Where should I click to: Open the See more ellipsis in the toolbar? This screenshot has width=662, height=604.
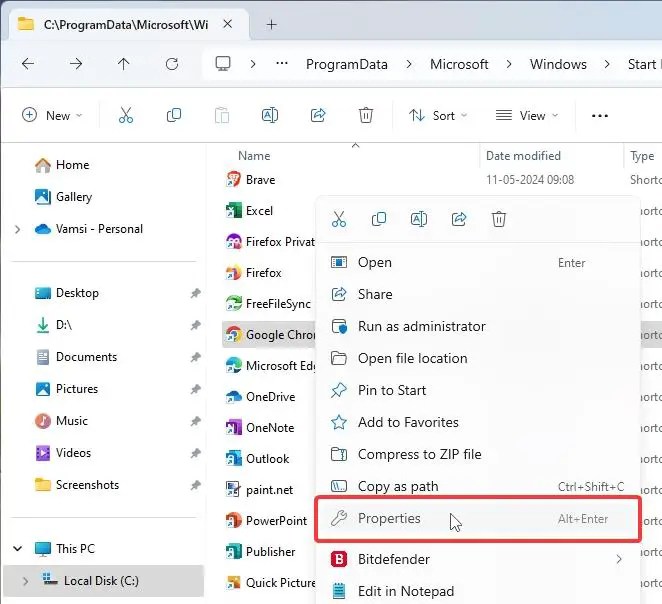pos(600,116)
